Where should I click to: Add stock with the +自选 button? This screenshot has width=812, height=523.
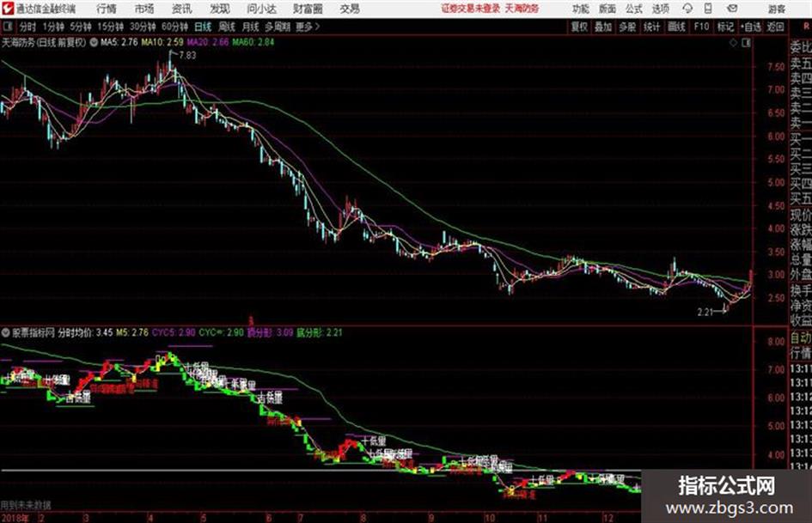pos(751,27)
